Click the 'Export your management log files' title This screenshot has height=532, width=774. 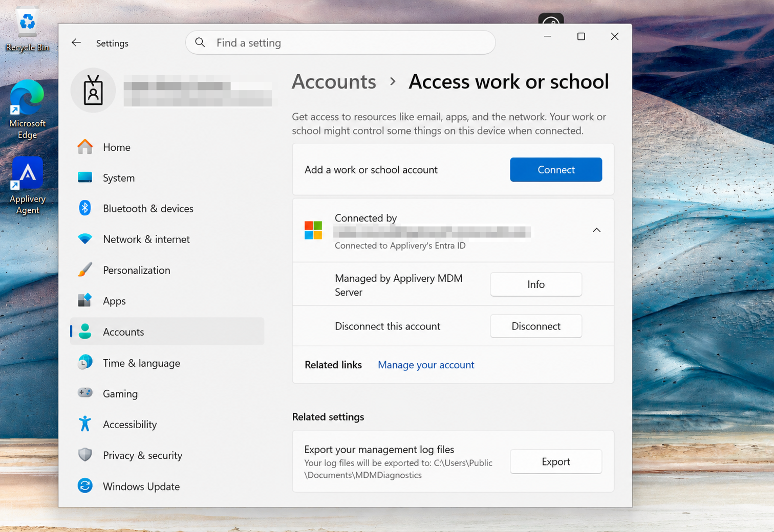[379, 449]
